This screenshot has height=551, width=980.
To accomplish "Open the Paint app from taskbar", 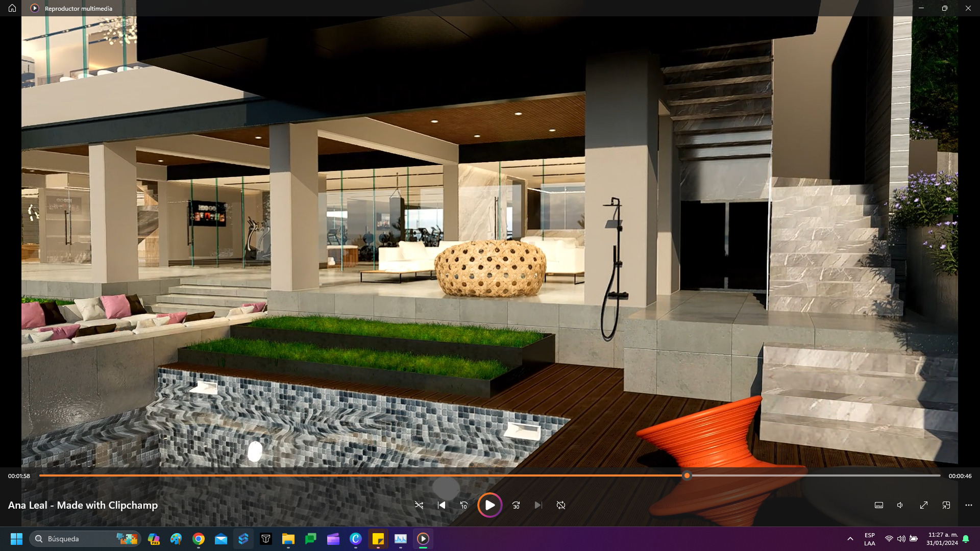I will click(x=176, y=539).
